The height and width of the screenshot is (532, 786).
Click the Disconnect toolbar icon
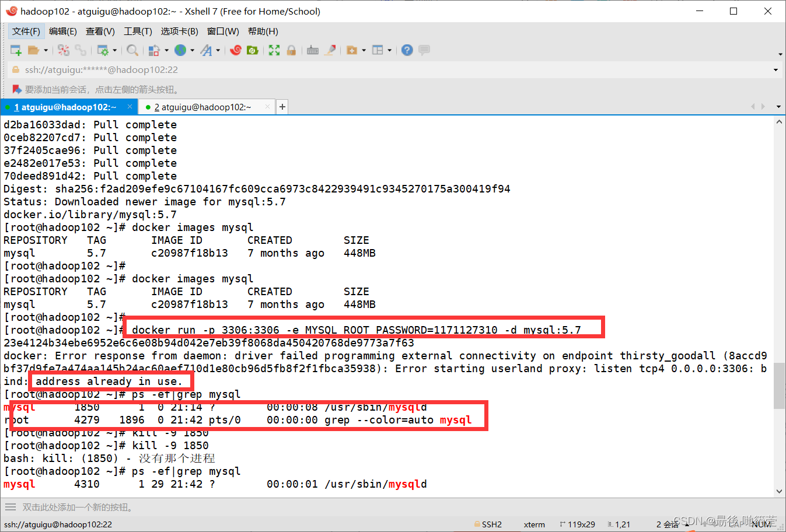(x=64, y=50)
